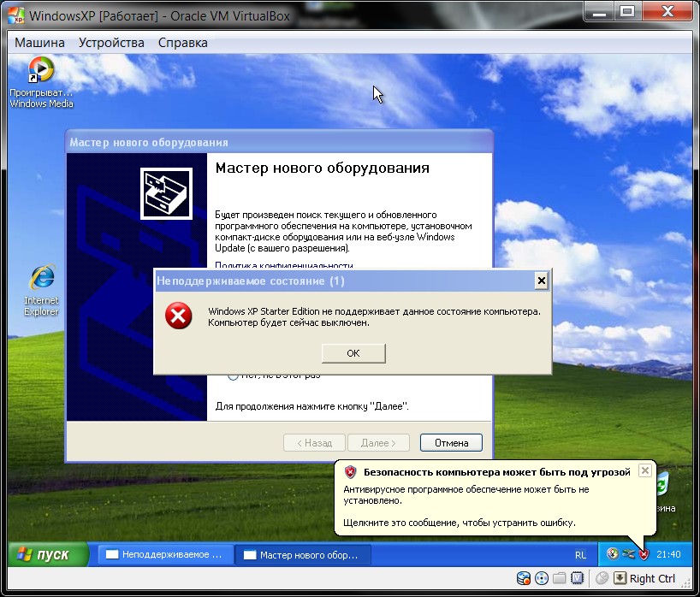Click the 21:40 taskbar clock
The image size is (700, 597).
point(668,554)
